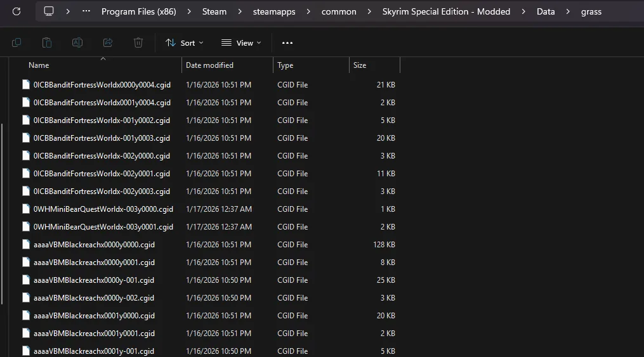Image resolution: width=644 pixels, height=357 pixels.
Task: Click the Paste icon in the toolbar
Action: pos(47,42)
